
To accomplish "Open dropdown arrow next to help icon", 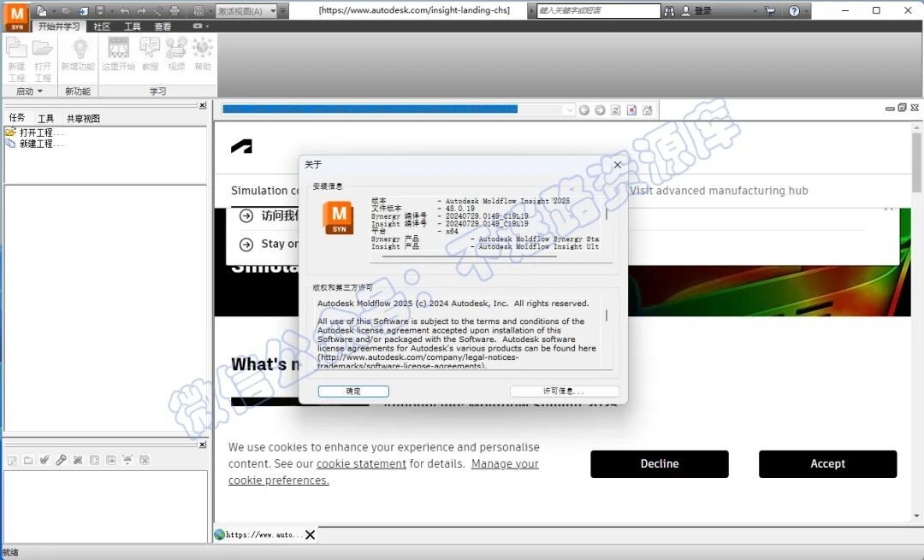I will click(x=806, y=10).
